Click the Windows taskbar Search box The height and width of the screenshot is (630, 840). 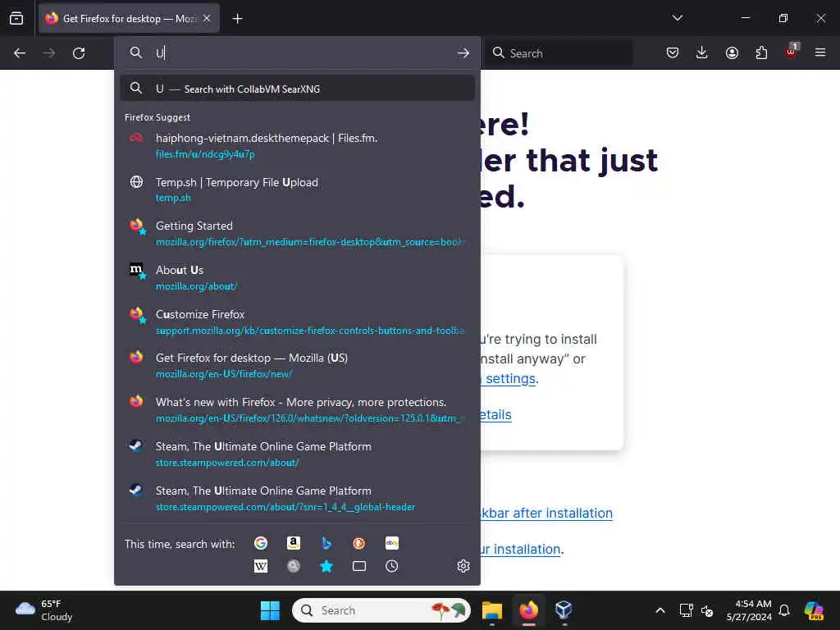pos(381,610)
